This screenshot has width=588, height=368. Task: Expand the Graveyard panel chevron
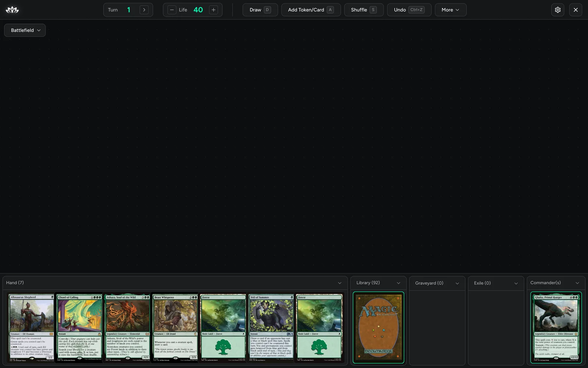(x=457, y=283)
